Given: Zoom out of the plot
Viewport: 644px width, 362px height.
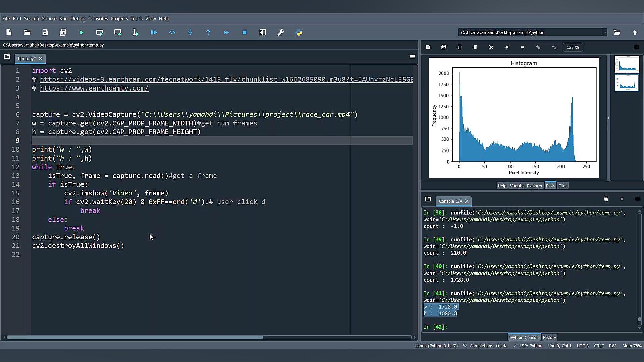Looking at the screenshot, I should (x=554, y=47).
